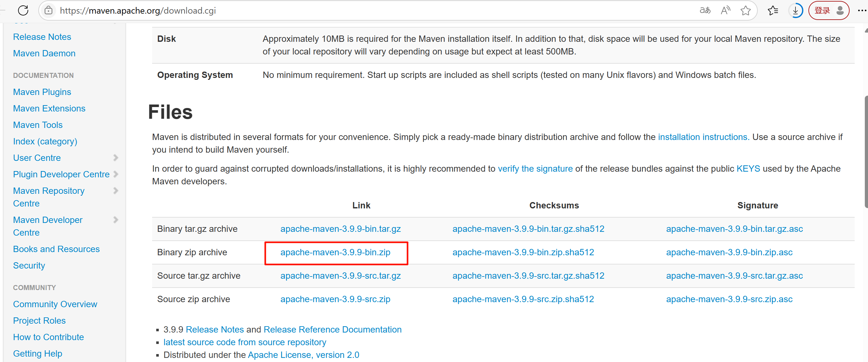Click the site info lock icon

(48, 10)
